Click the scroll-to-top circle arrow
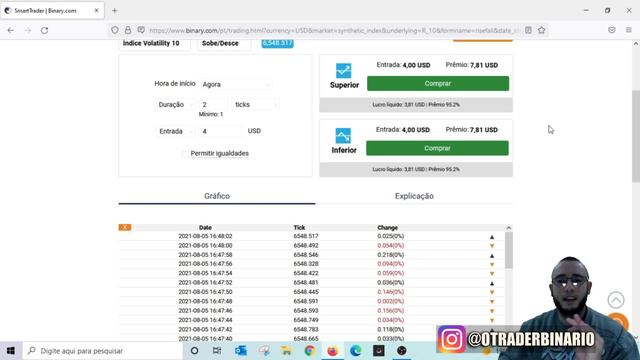 click(616, 300)
